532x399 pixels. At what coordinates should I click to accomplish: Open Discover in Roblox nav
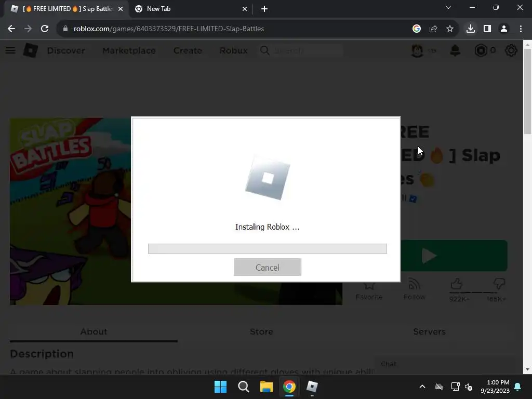[66, 50]
